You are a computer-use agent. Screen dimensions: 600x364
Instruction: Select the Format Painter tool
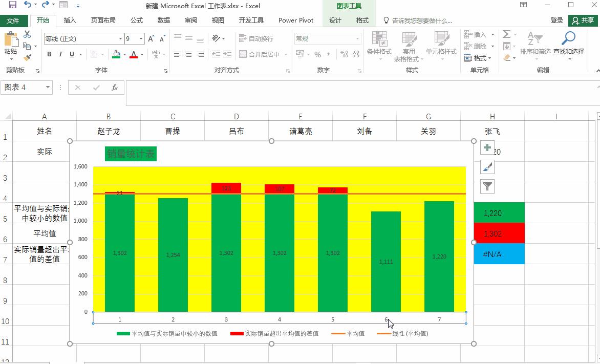(28, 57)
